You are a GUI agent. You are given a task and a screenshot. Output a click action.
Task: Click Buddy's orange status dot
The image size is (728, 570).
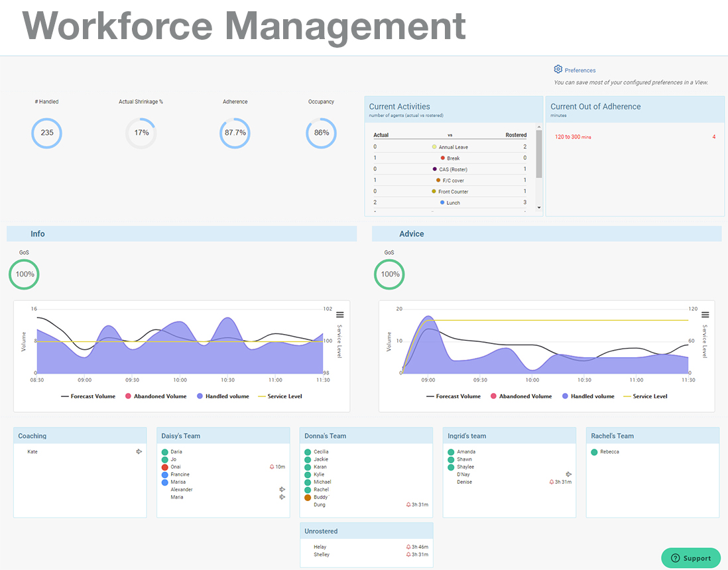point(308,497)
